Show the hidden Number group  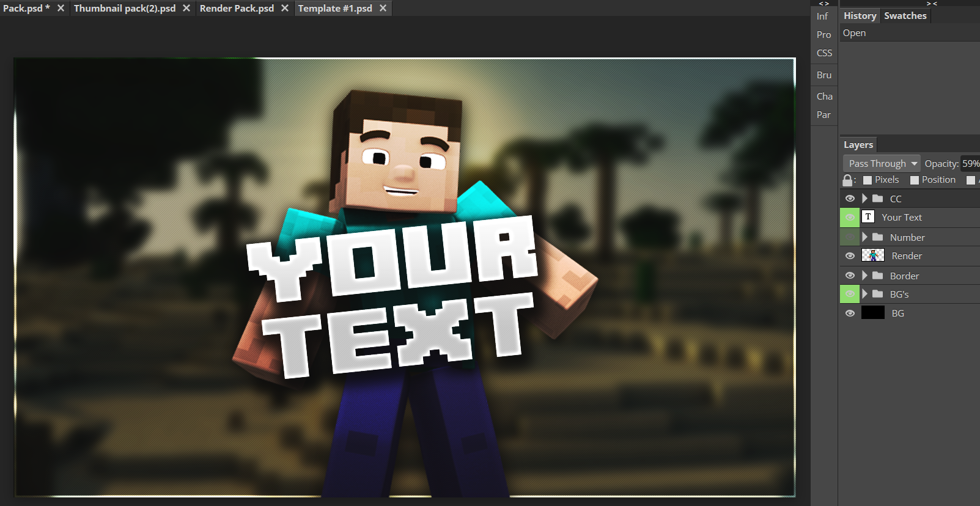[850, 237]
